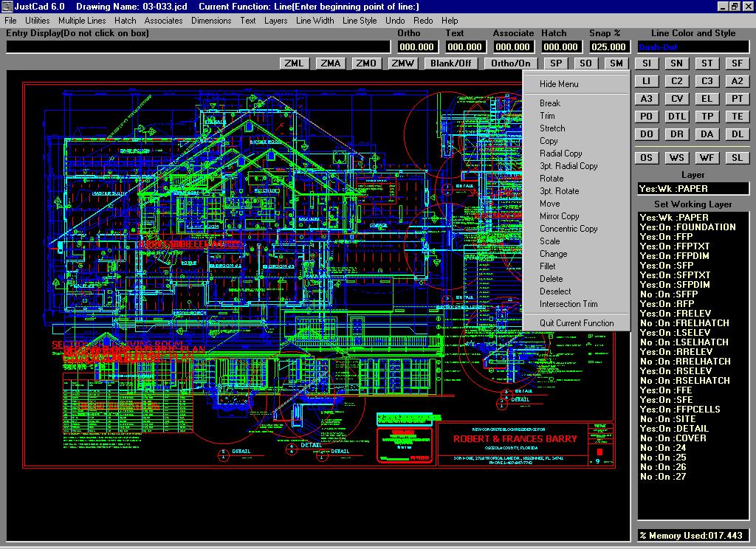Image resolution: width=756 pixels, height=549 pixels.
Task: Select Mirror Copy from the menu
Action: click(x=559, y=216)
